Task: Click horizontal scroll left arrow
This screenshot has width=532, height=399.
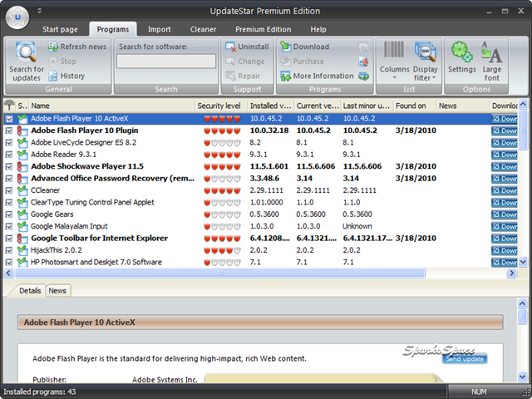Action: [9, 273]
